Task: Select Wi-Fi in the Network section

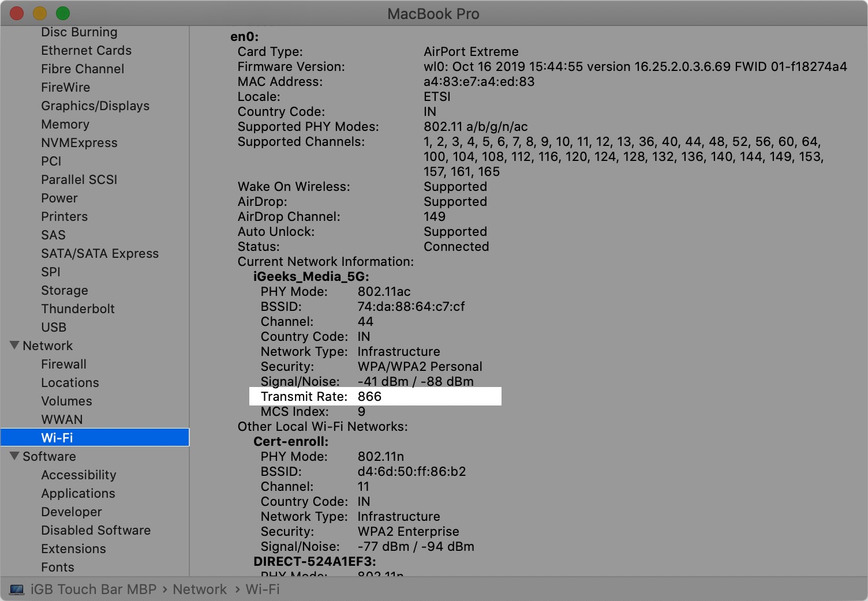Action: (57, 437)
